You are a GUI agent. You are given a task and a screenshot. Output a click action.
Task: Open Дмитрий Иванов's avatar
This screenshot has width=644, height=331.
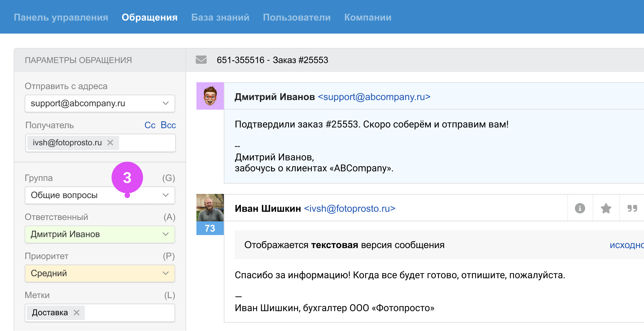tap(210, 96)
